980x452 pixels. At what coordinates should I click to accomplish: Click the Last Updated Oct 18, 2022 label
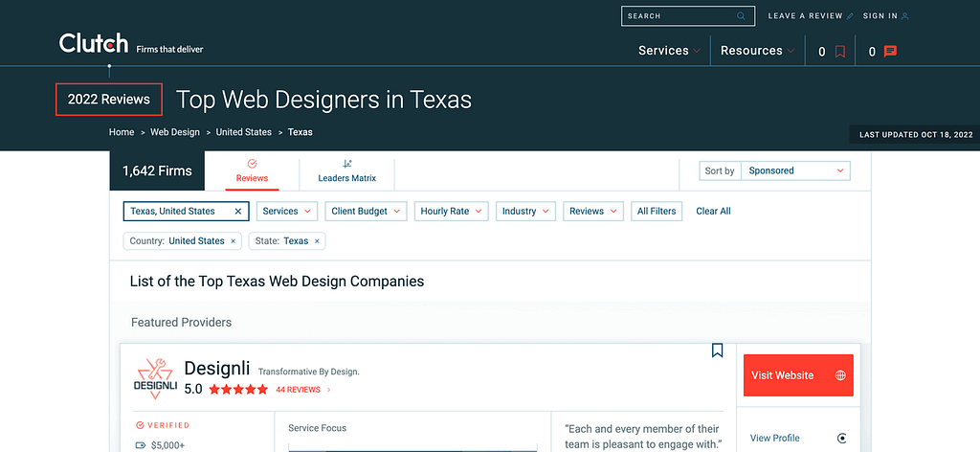click(x=916, y=134)
